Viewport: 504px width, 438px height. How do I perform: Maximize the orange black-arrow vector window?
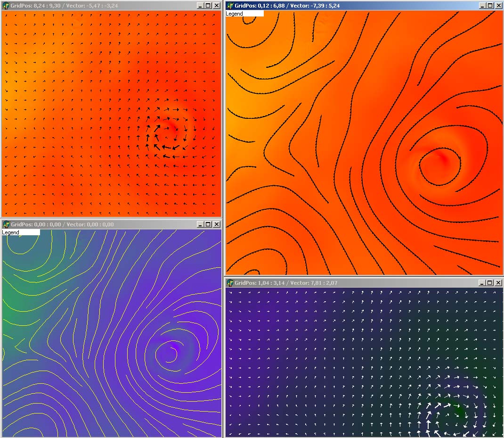[208, 6]
